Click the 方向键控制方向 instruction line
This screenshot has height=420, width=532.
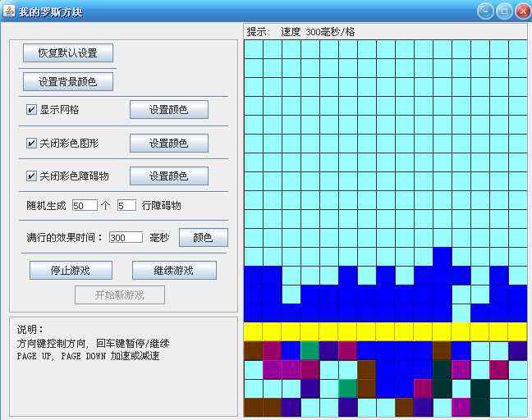pos(94,344)
